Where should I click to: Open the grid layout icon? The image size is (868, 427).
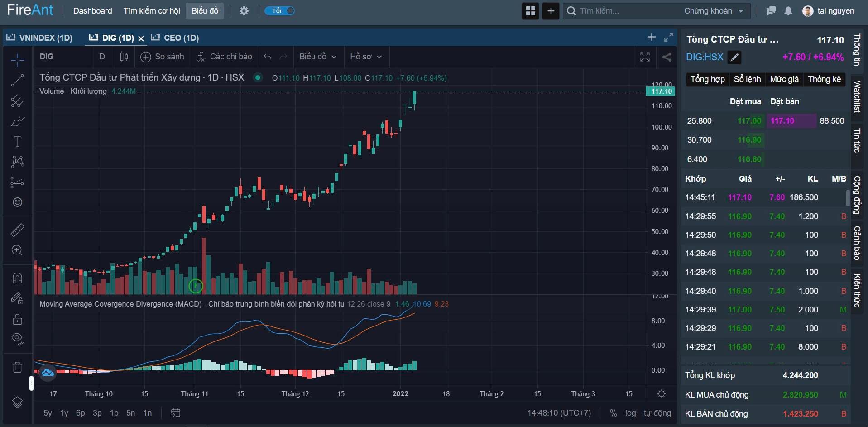(531, 11)
